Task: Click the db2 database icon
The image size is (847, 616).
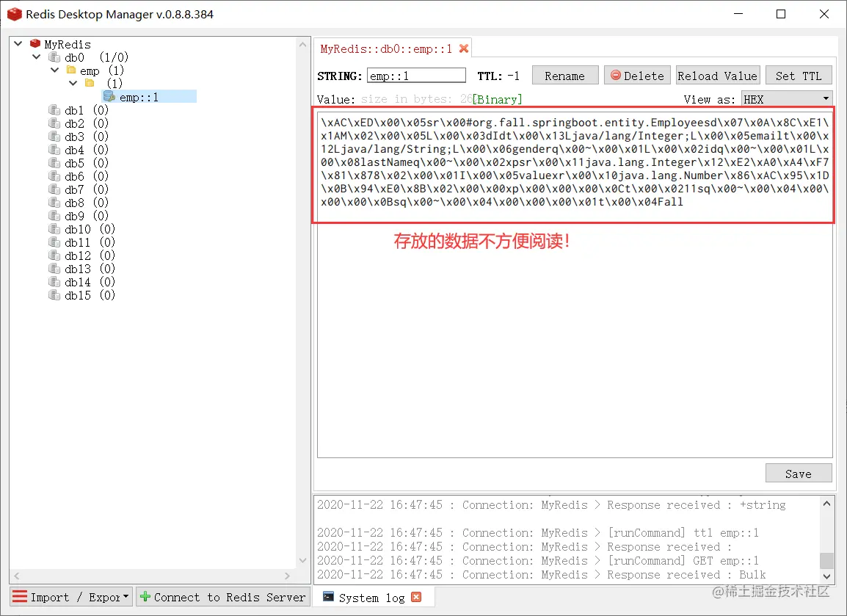Action: pyautogui.click(x=54, y=123)
